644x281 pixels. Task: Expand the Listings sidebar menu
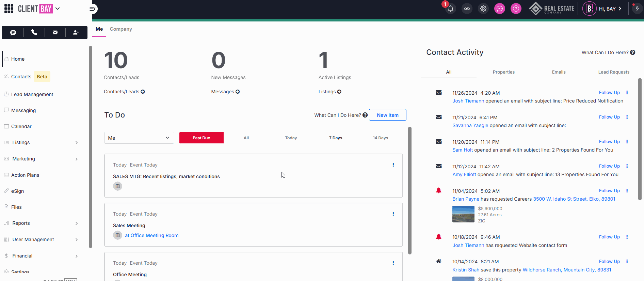[x=76, y=143]
